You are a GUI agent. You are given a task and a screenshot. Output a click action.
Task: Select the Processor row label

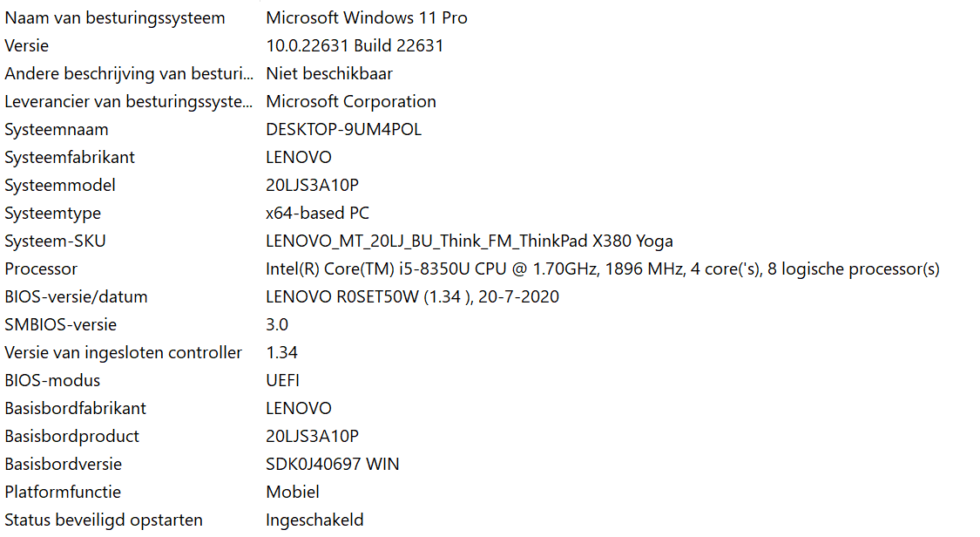(x=41, y=269)
